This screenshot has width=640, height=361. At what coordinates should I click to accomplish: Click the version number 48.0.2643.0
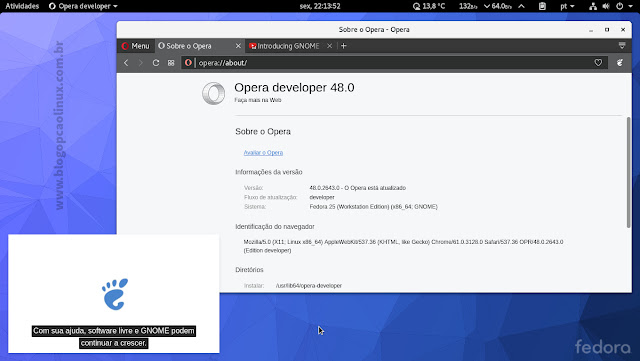click(324, 188)
